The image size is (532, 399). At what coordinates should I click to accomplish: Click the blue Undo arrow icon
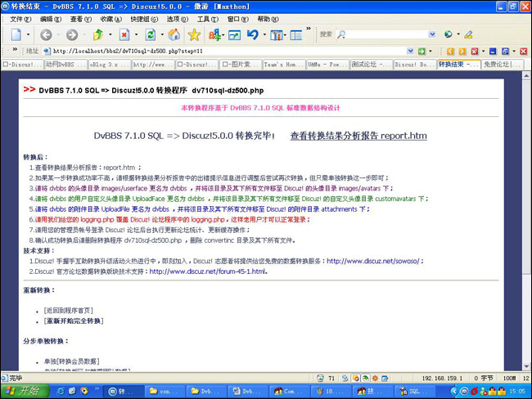pos(253,34)
